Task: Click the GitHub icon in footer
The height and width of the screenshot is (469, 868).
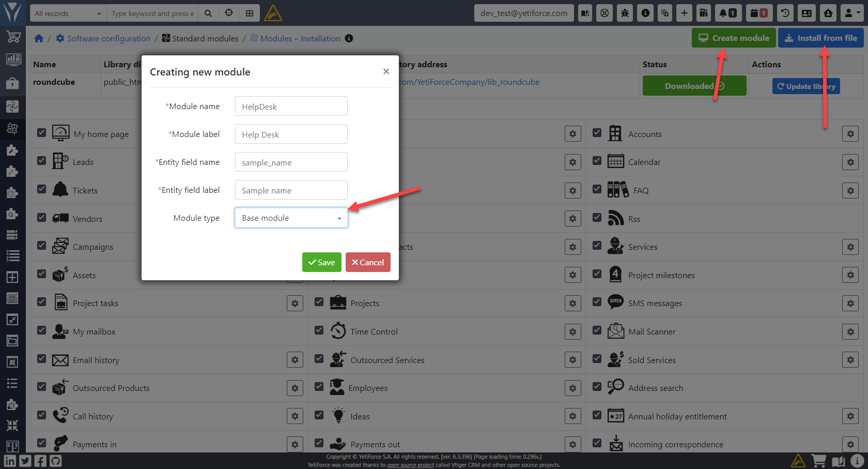Action: tap(56, 461)
